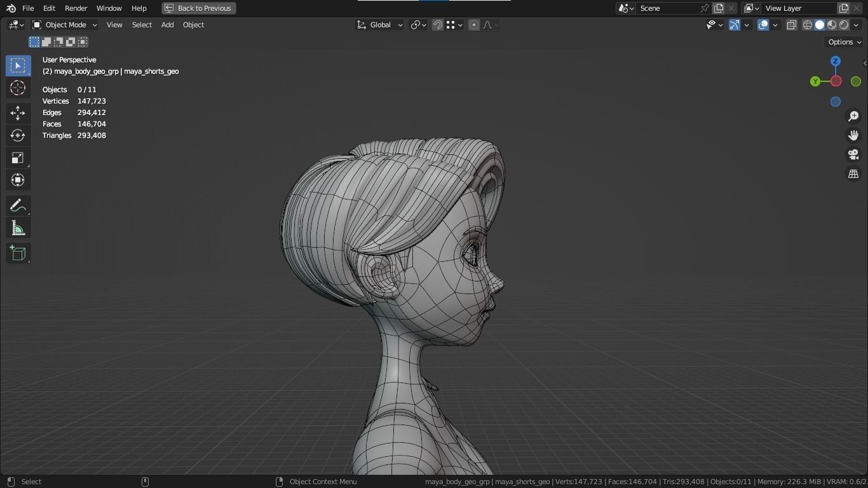Open the Edit menu
This screenshot has height=488, width=868.
coord(49,8)
